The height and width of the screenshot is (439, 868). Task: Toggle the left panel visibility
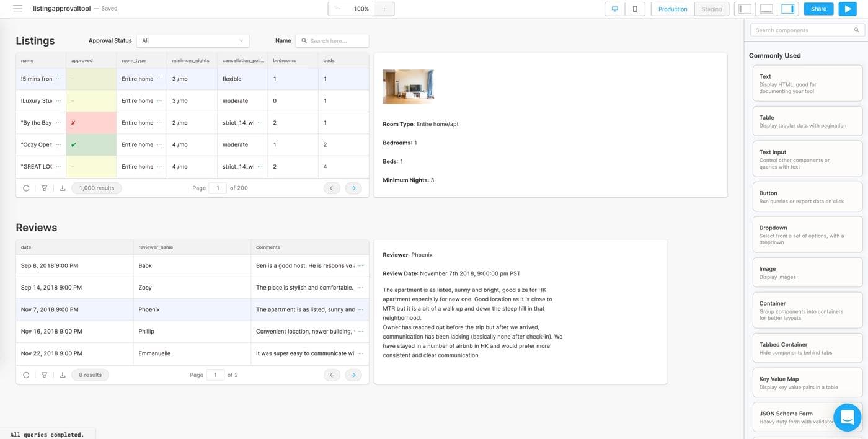(x=745, y=9)
